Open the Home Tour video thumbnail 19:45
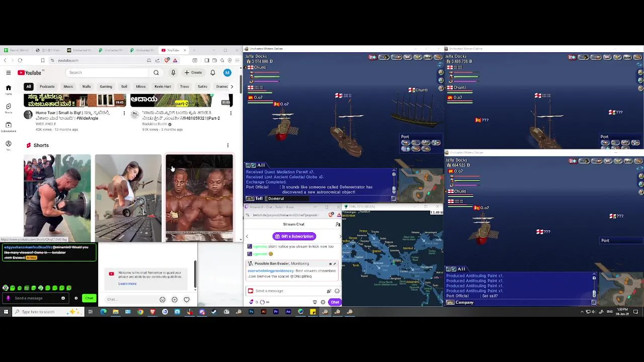Screen dimensions: 644x362 (75, 100)
